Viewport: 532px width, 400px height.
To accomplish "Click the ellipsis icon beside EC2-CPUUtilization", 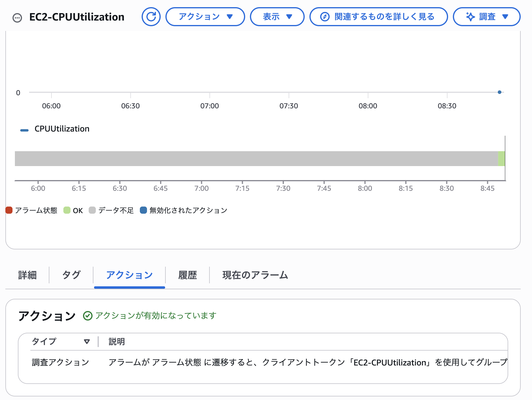I will tap(17, 18).
